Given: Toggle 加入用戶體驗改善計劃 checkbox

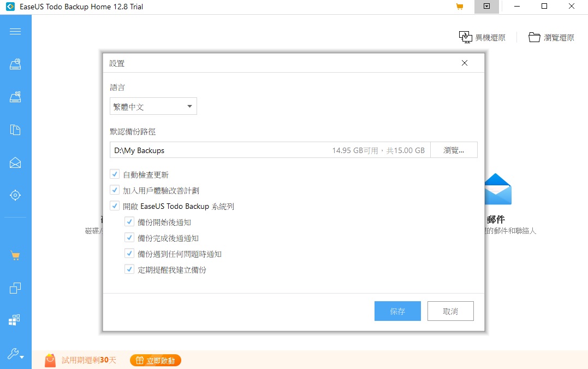Looking at the screenshot, I should pos(115,190).
